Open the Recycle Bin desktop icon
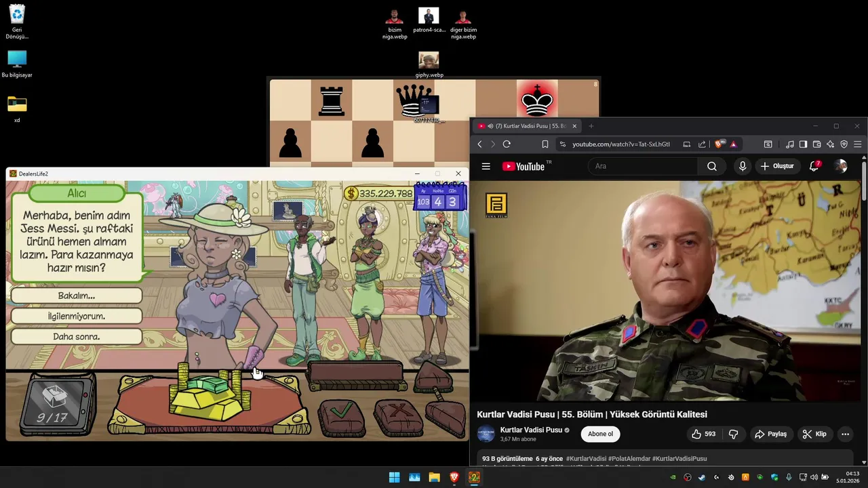Viewport: 868px width, 488px height. (x=17, y=22)
